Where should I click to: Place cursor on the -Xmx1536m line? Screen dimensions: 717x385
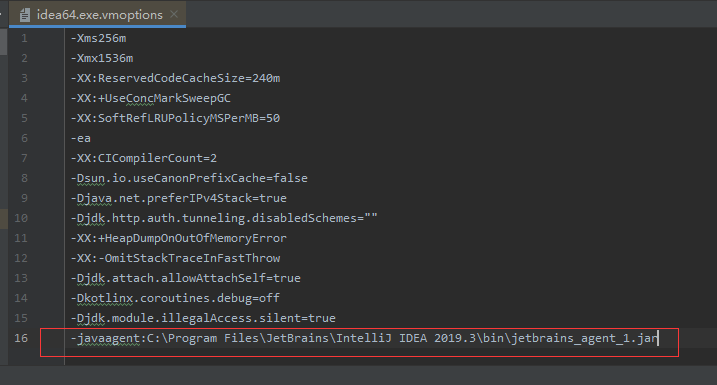click(102, 59)
